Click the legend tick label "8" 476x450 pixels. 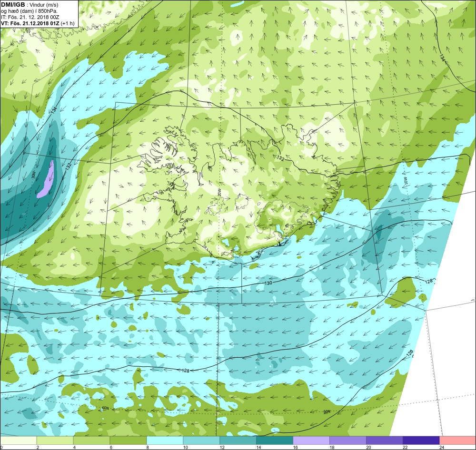pos(148,447)
